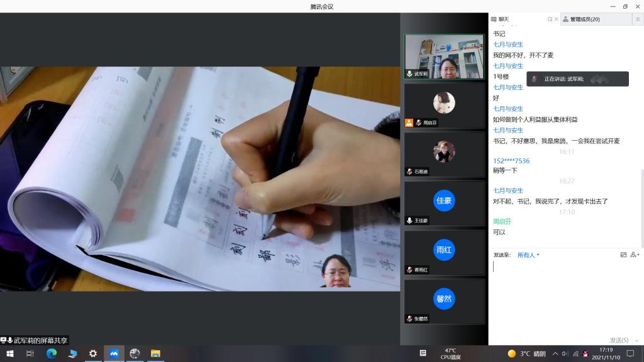
Task: Click the send image icon in chat
Action: 623,255
